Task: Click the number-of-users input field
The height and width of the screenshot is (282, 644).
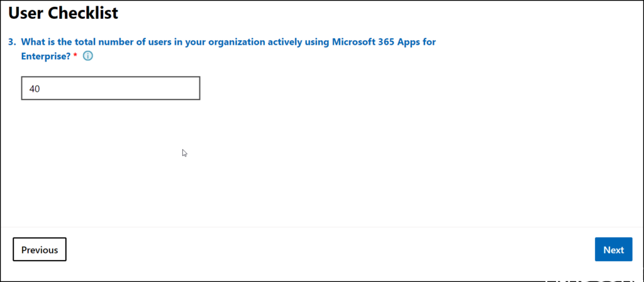Action: pyautogui.click(x=111, y=88)
